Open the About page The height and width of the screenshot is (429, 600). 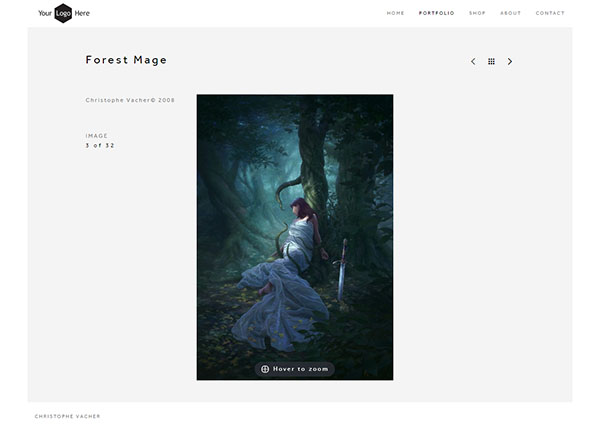coord(510,13)
